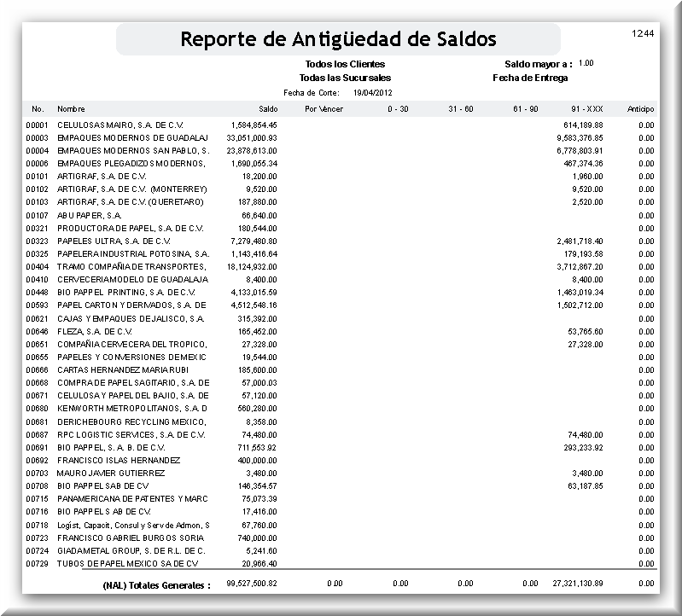Click overdue amount 293,233.92
The width and height of the screenshot is (682, 616).
(583, 448)
